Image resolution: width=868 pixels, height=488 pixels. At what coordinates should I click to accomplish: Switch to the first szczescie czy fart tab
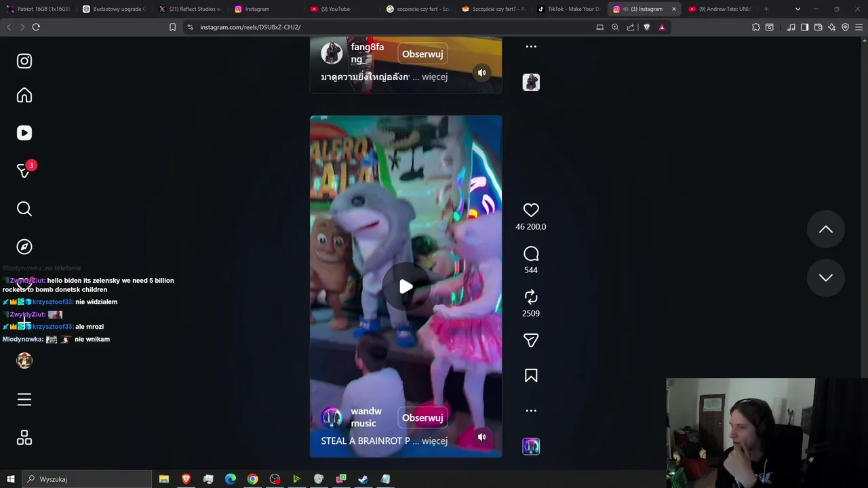418,9
